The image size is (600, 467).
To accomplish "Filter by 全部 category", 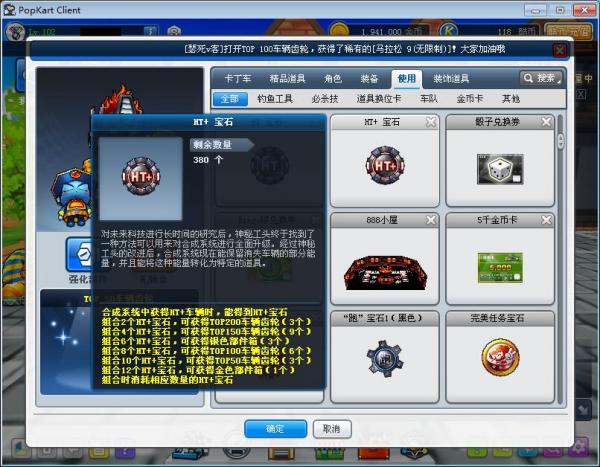I will click(x=230, y=99).
